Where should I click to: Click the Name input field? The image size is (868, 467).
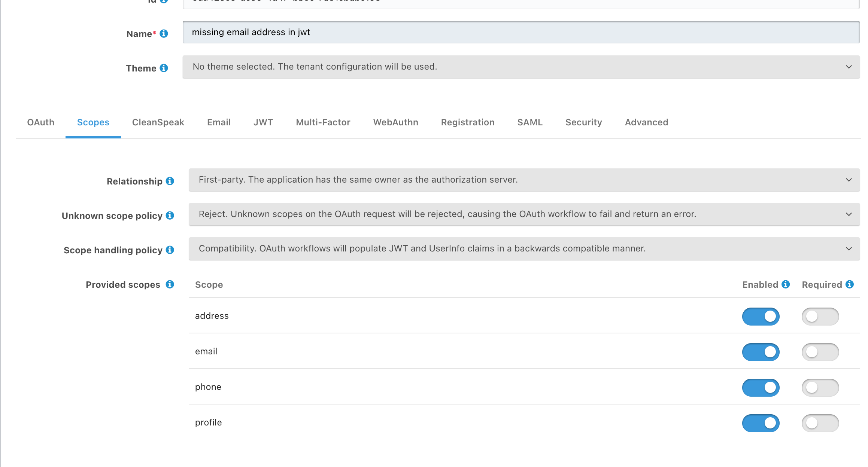point(521,33)
